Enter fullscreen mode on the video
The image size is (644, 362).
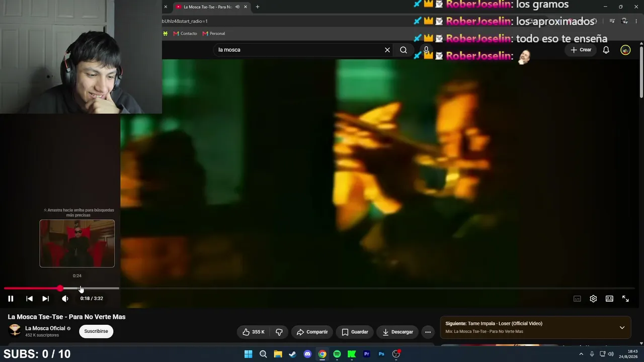625,299
